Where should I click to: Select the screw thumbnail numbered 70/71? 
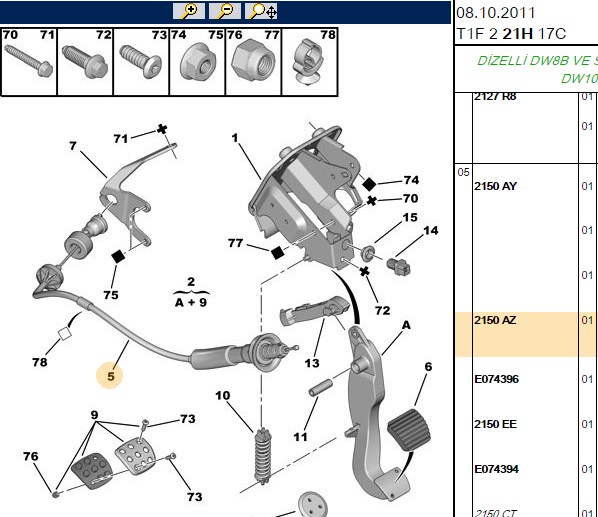click(x=29, y=61)
